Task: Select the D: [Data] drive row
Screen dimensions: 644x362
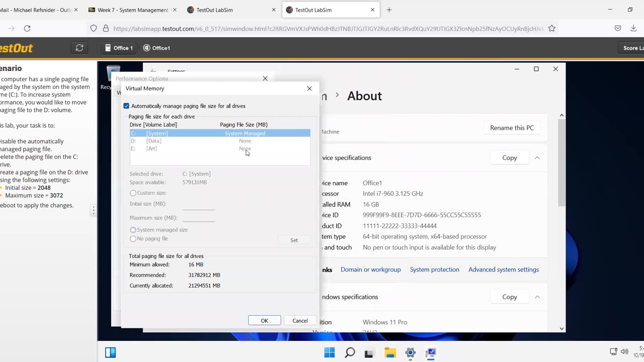Action: coord(220,141)
